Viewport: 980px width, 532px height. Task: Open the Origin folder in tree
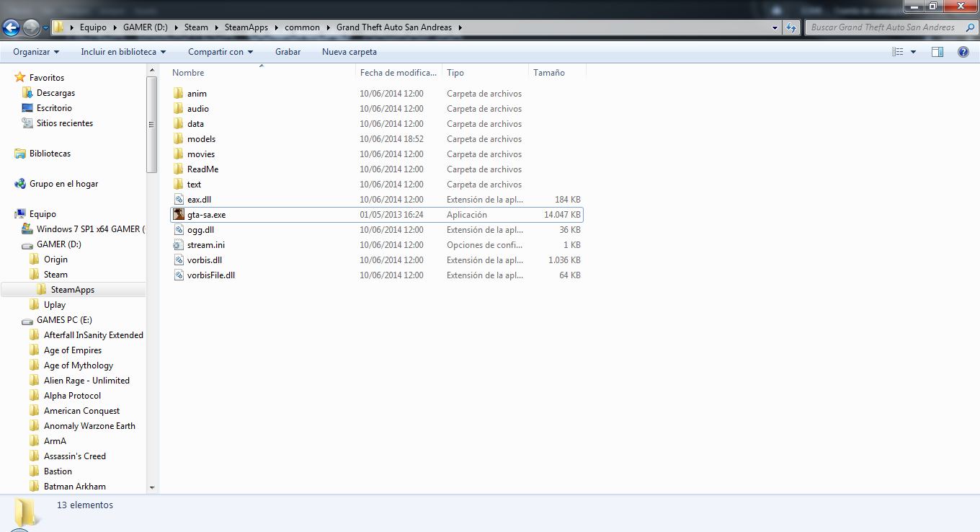coord(55,260)
